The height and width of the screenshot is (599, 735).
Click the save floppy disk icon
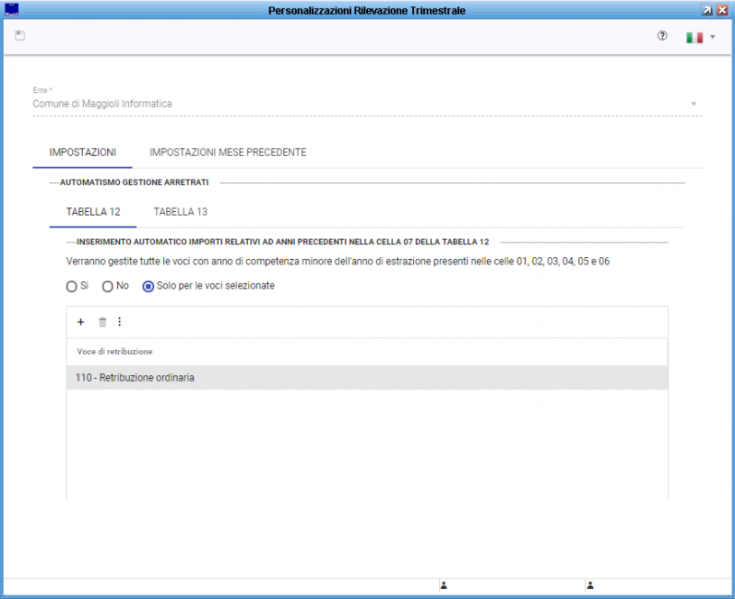(x=20, y=36)
